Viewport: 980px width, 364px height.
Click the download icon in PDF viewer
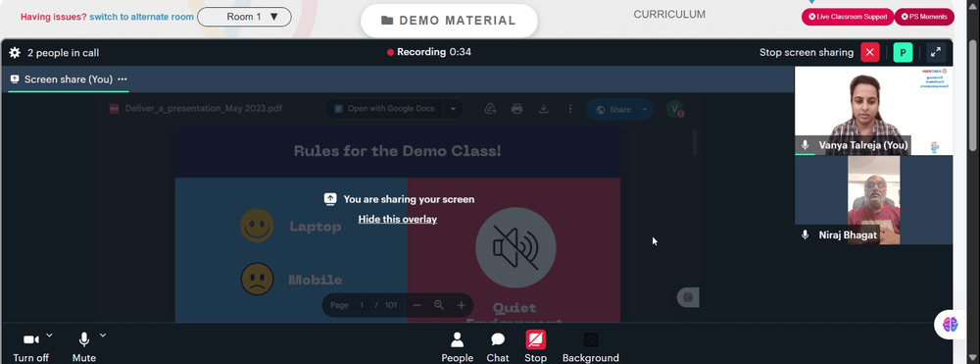pyautogui.click(x=544, y=109)
